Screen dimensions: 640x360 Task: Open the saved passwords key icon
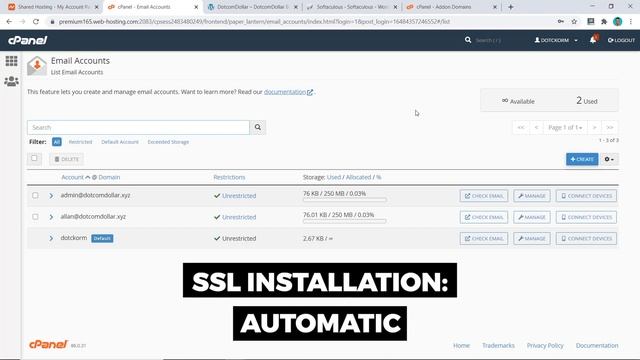pos(560,22)
